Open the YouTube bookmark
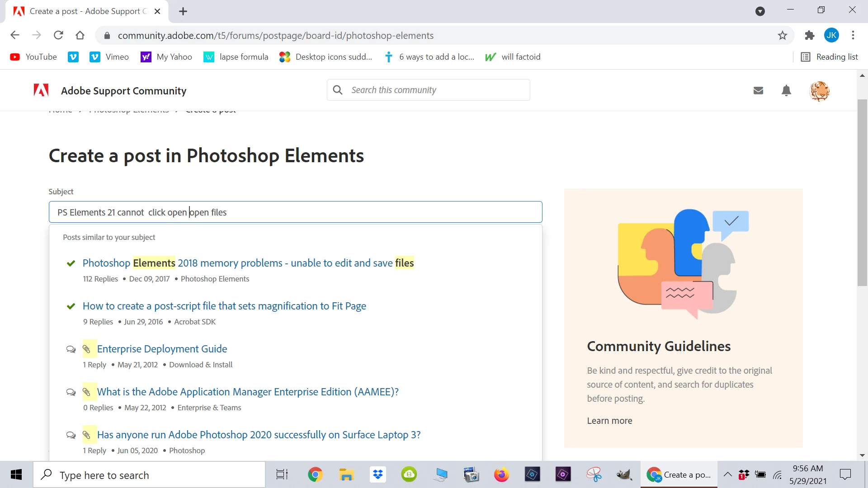The width and height of the screenshot is (868, 488). (x=33, y=57)
